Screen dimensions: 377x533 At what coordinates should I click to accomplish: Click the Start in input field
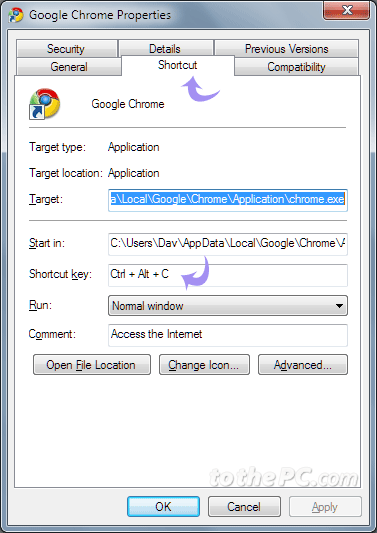click(228, 244)
